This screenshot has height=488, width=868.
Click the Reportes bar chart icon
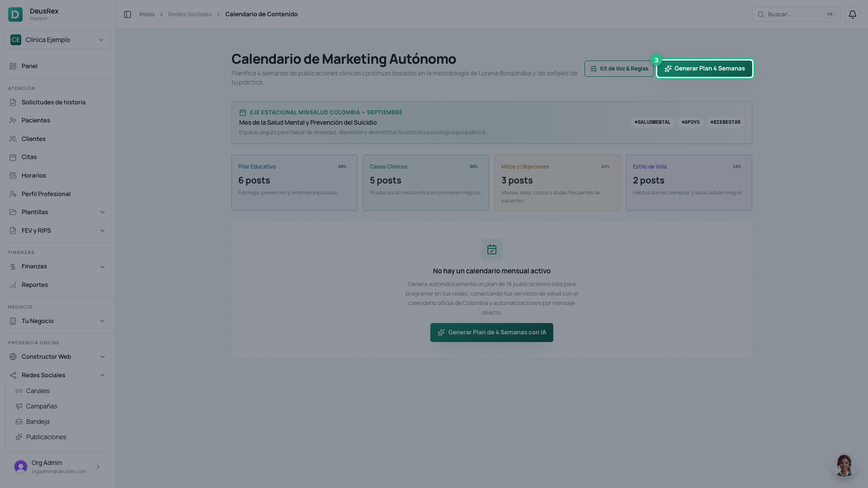13,285
